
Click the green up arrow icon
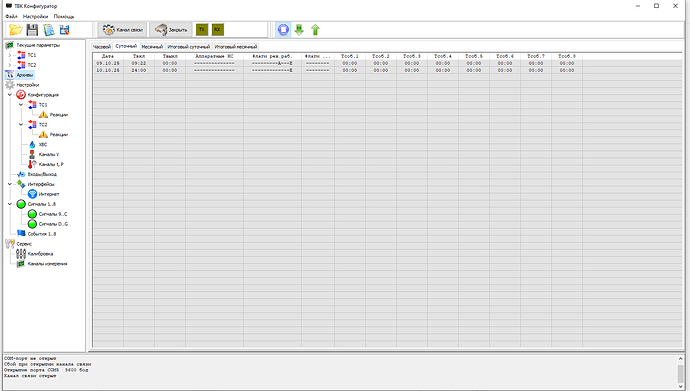pos(315,30)
